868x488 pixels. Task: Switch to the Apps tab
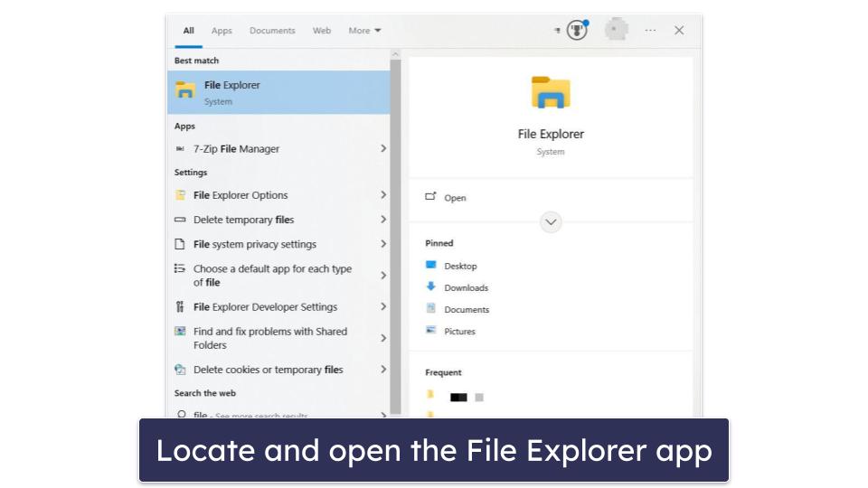(222, 31)
